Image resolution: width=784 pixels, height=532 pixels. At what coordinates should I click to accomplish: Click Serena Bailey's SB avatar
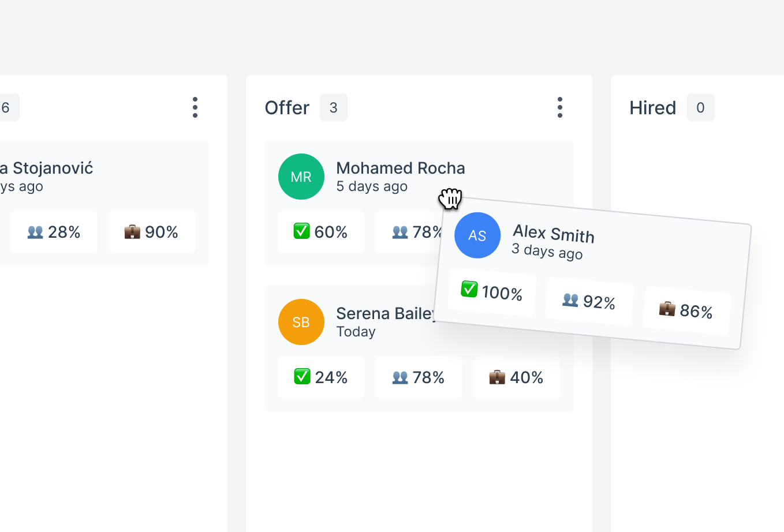tap(301, 322)
